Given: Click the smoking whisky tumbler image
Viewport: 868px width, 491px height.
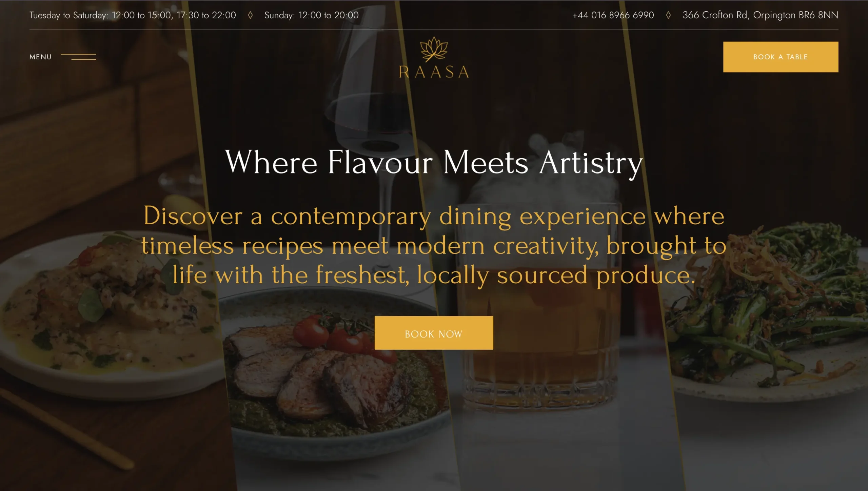Looking at the screenshot, I should pos(542,305).
